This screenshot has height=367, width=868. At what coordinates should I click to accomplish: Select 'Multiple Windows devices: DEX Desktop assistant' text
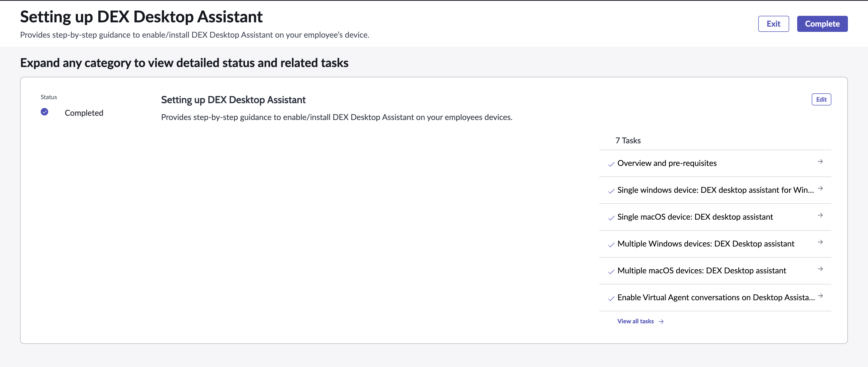click(x=706, y=244)
